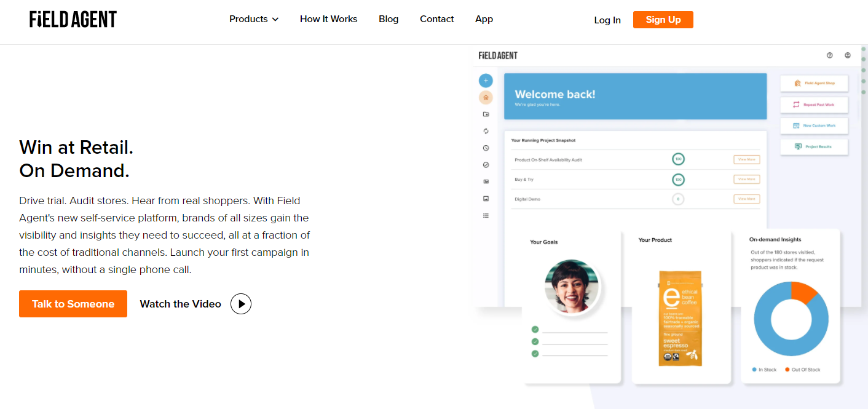The image size is (868, 409).
Task: Click the orange Sign Up button
Action: (x=663, y=20)
